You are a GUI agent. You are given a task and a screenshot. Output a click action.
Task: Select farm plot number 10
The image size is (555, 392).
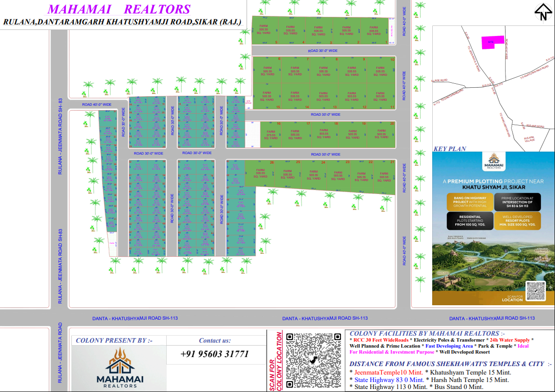[x=381, y=70]
